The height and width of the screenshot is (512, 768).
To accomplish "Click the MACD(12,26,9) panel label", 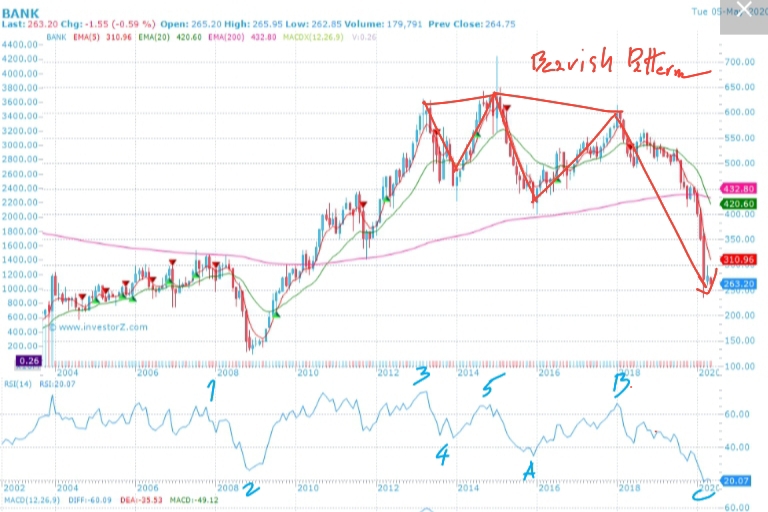I will (32, 500).
